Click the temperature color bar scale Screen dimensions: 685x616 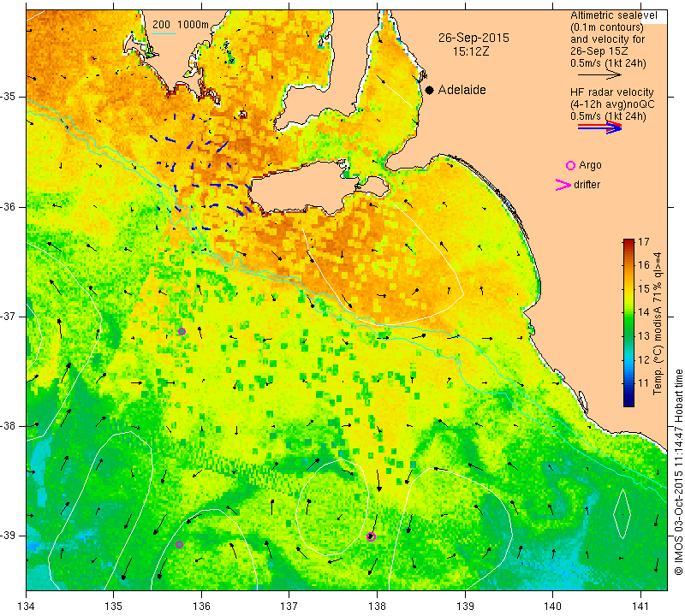pos(628,323)
